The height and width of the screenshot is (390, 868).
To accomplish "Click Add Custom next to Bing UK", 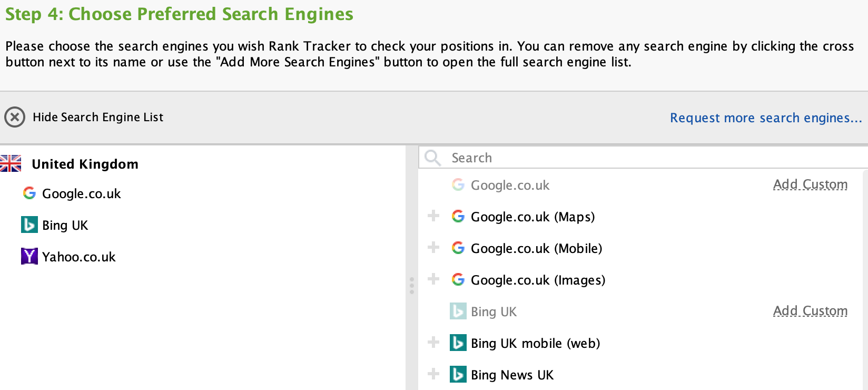I will (x=810, y=311).
